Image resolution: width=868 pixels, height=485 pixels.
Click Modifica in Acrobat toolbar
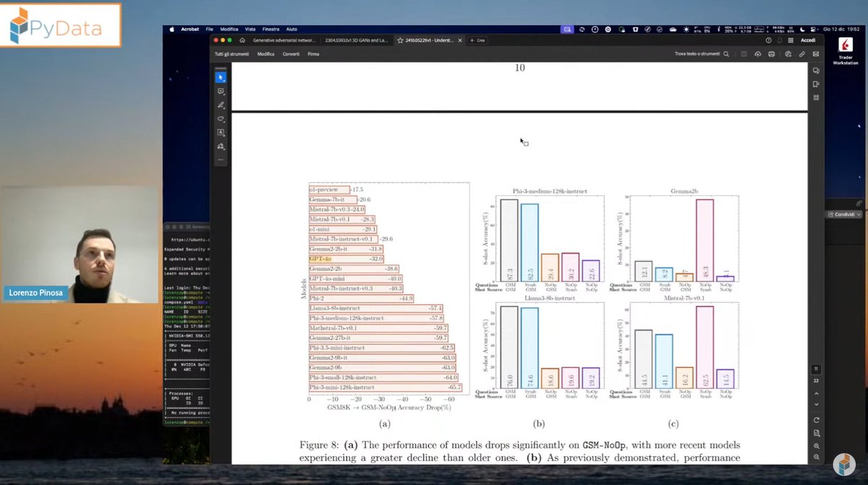click(x=265, y=54)
